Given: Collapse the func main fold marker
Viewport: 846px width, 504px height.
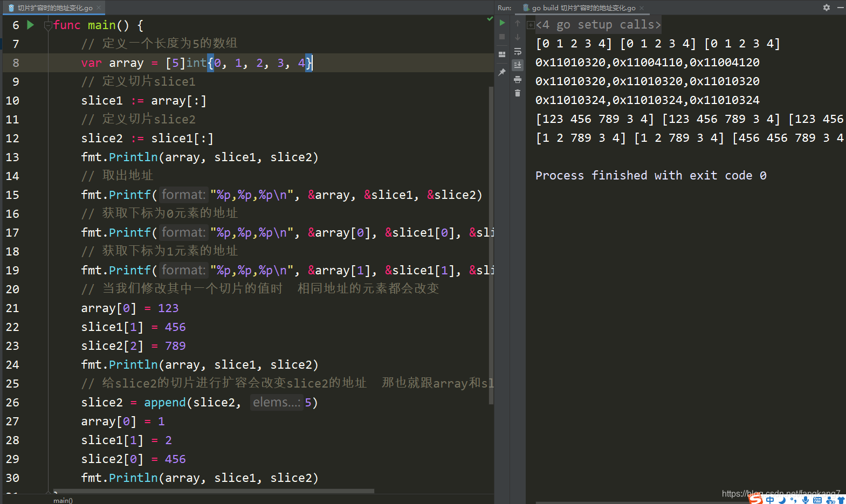Looking at the screenshot, I should (47, 25).
